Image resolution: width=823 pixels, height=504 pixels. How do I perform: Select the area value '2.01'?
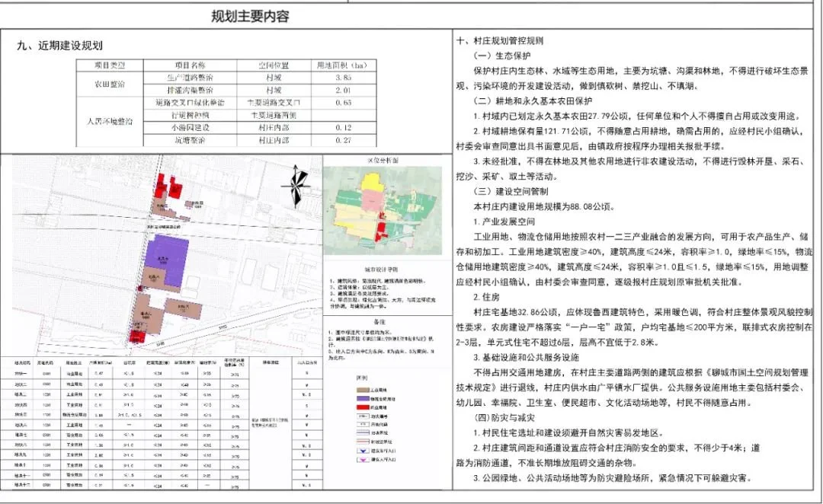pos(343,90)
